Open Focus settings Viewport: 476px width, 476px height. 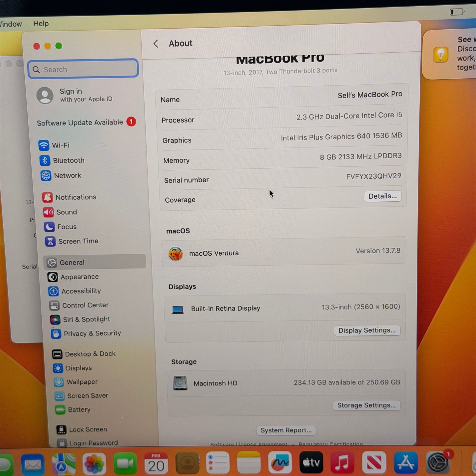(x=60, y=227)
